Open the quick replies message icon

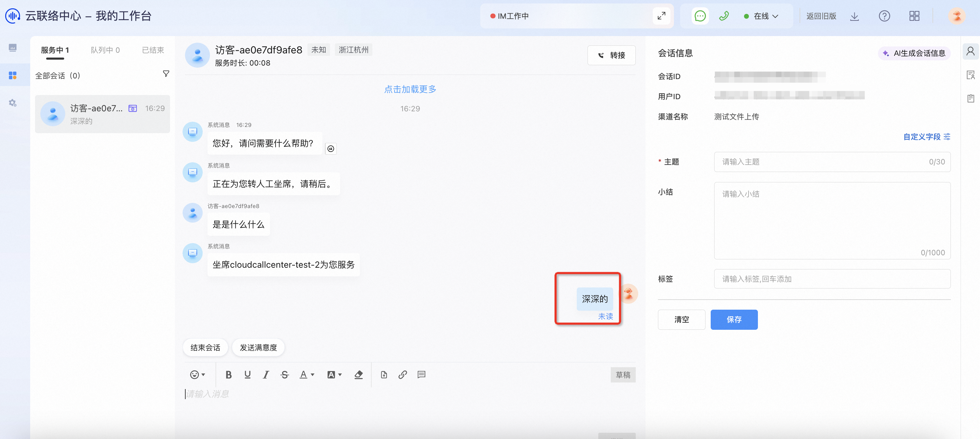(x=421, y=375)
